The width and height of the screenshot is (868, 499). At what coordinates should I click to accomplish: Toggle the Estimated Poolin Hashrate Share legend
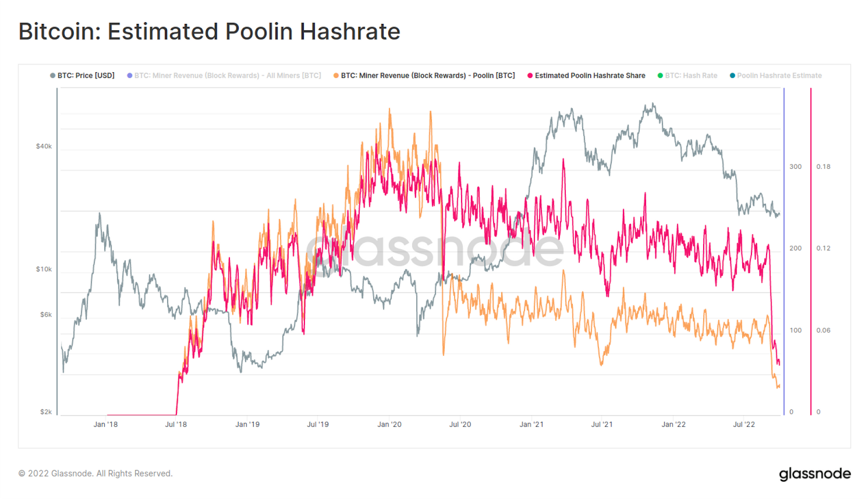(x=586, y=75)
